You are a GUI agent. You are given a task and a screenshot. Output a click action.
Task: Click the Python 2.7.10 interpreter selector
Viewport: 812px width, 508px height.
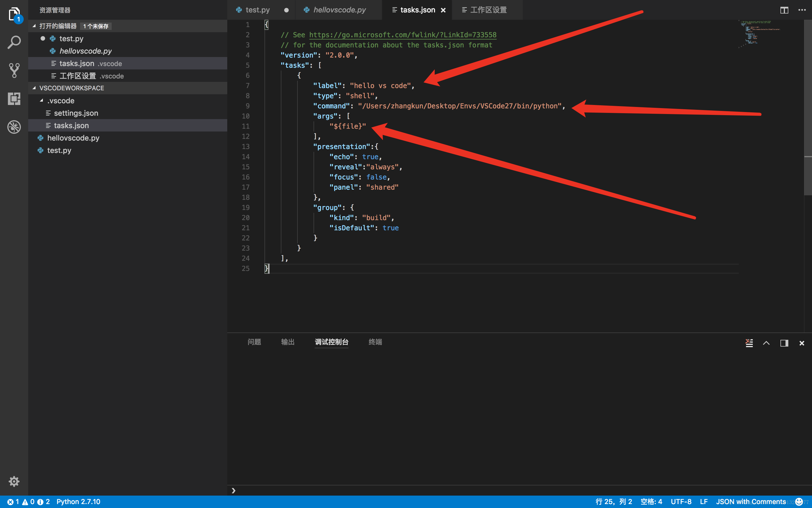(x=78, y=502)
